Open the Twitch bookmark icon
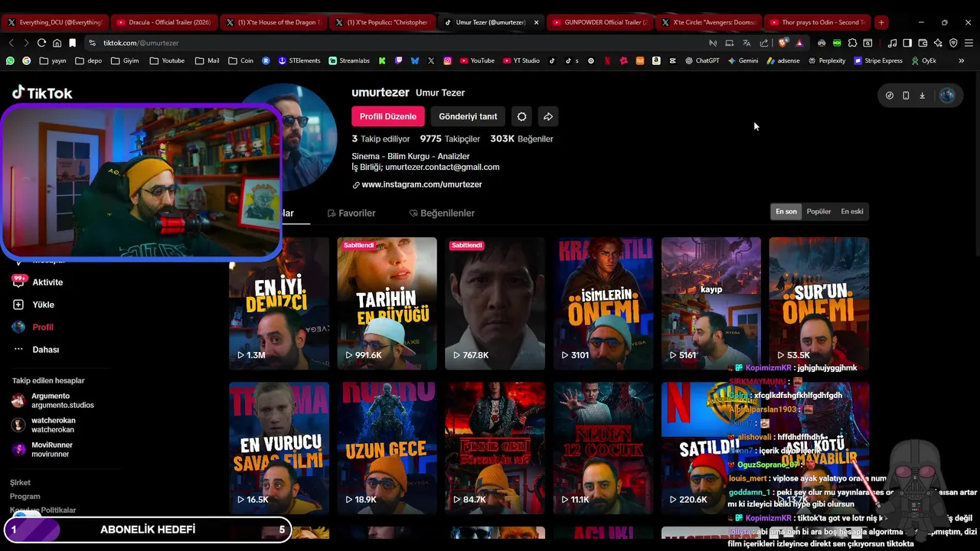 pos(398,60)
